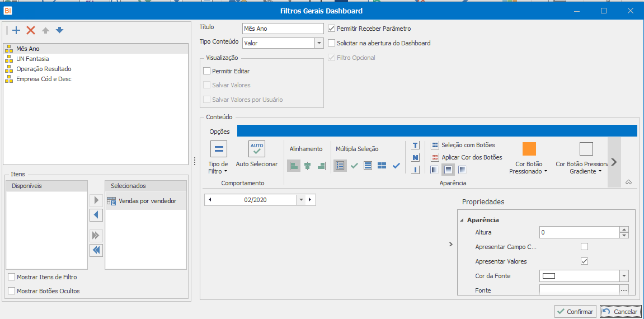Delete the selected filter with the red X

(31, 30)
